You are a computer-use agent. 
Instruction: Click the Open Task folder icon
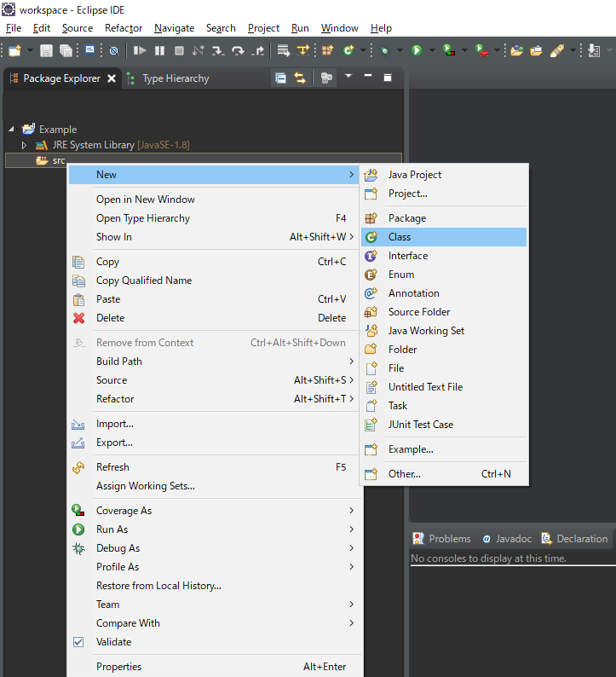[x=536, y=50]
